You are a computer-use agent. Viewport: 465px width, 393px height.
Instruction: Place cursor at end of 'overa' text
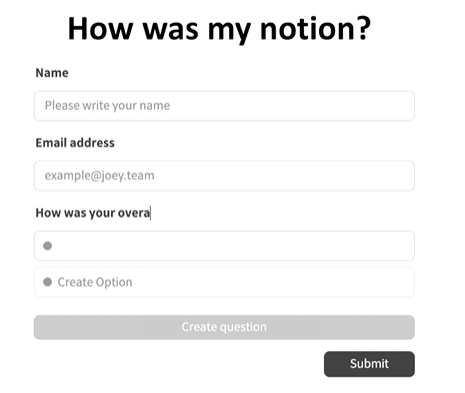(150, 213)
